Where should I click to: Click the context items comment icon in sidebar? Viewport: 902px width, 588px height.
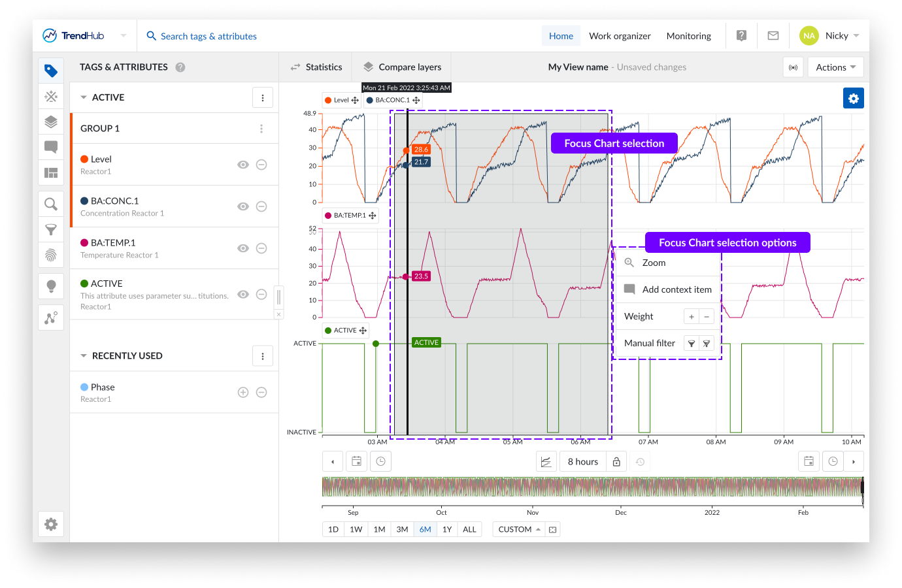click(x=51, y=147)
